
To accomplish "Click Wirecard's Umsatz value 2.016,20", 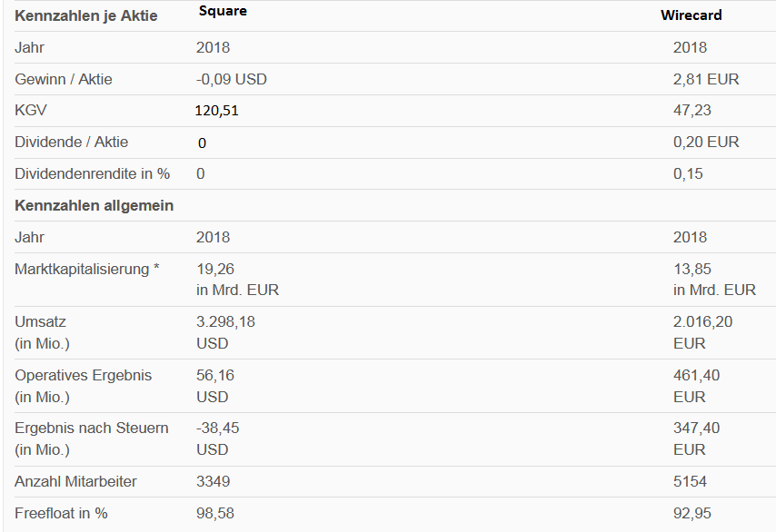I will (703, 321).
